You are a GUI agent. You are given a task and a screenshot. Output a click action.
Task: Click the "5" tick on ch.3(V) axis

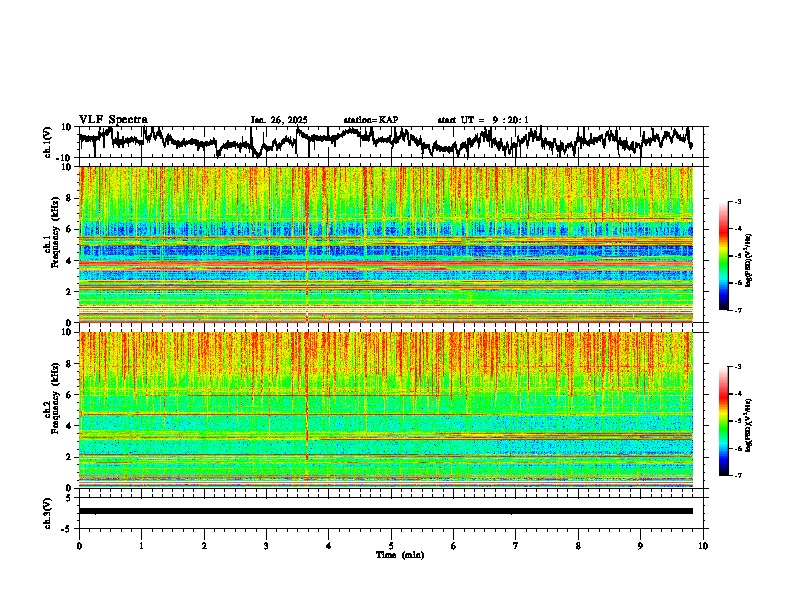[70, 498]
